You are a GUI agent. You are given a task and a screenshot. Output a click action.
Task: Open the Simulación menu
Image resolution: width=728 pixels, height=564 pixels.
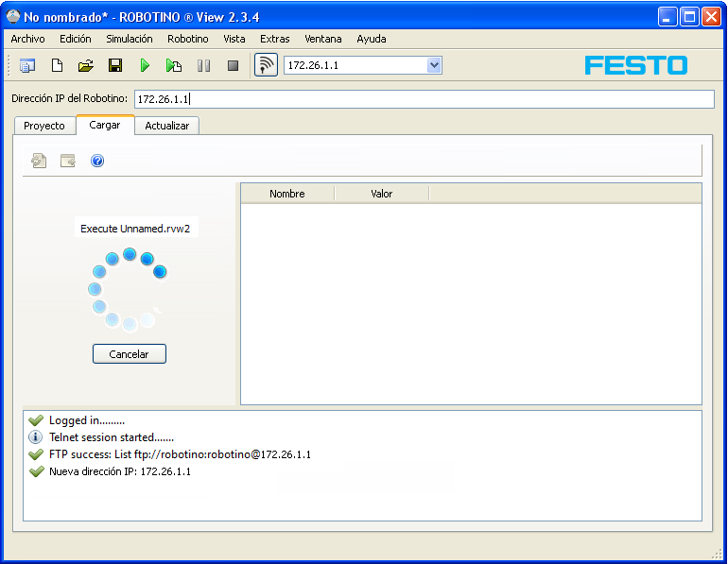click(x=130, y=39)
